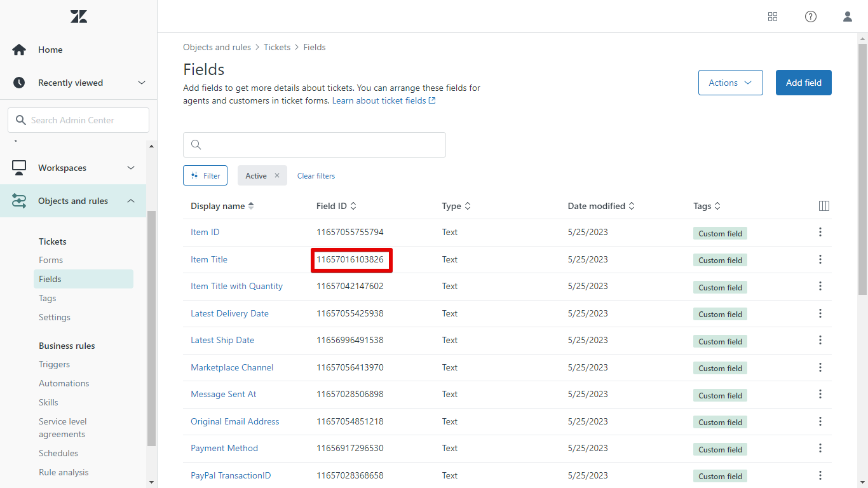The width and height of the screenshot is (868, 488).
Task: Open the Actions dropdown
Action: [x=731, y=83]
